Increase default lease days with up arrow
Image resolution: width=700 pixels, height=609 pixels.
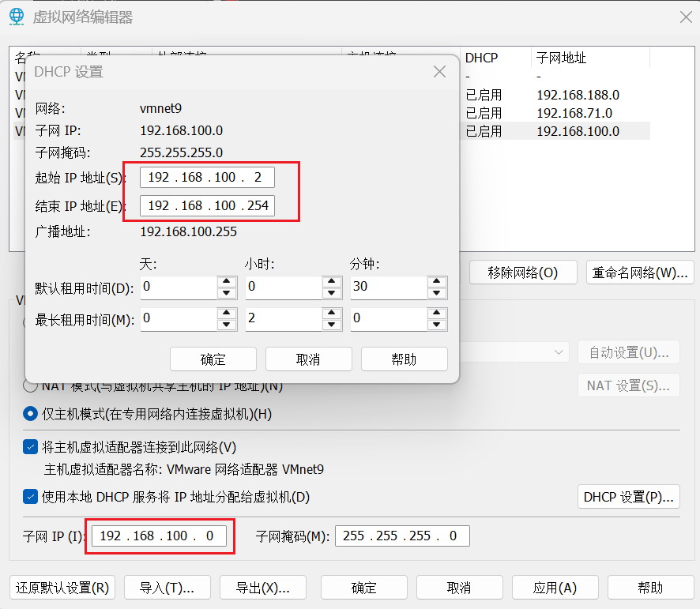point(227,281)
